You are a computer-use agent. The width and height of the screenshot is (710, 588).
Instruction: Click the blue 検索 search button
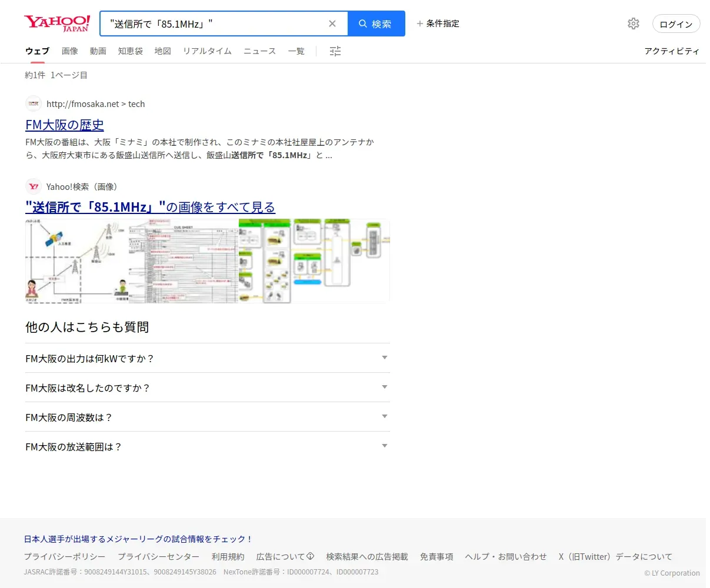point(376,24)
